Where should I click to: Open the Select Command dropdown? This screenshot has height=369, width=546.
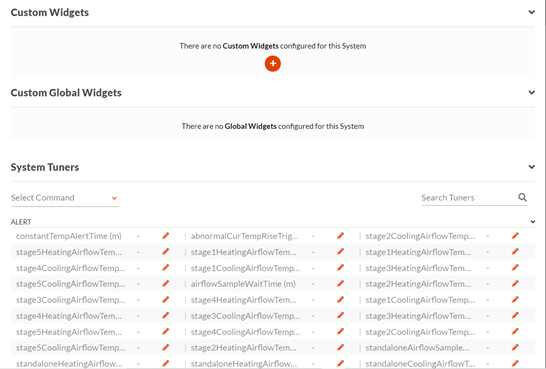pos(64,198)
